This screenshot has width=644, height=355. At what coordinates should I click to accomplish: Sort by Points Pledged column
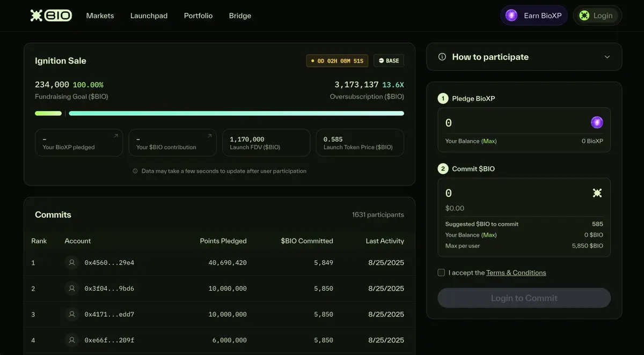223,241
